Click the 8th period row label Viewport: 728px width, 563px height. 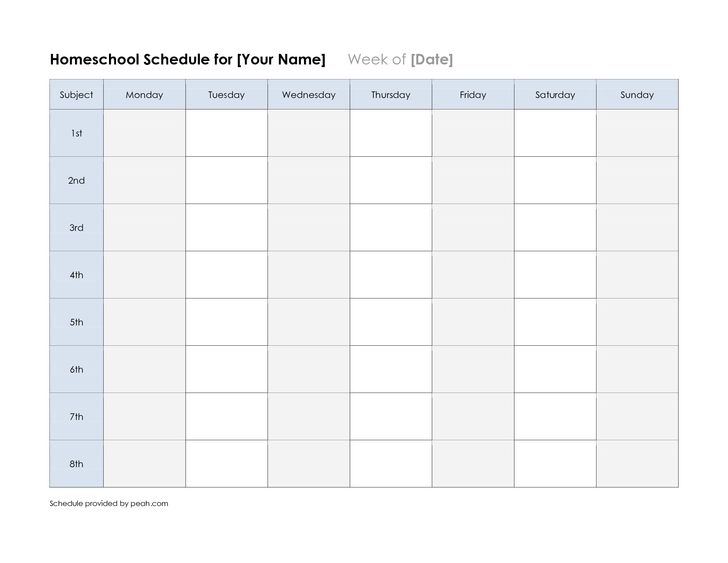(76, 464)
